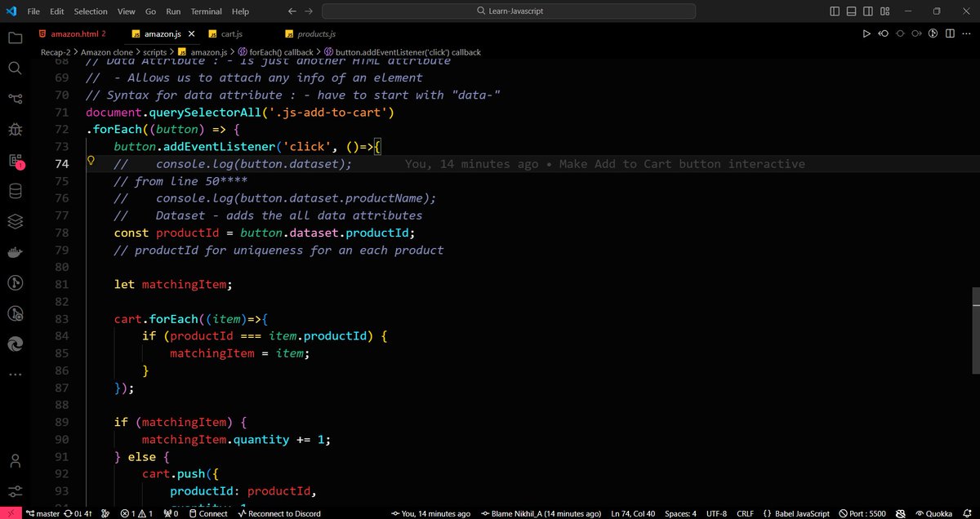980x519 pixels.
Task: Toggle the secondary side bar layout button
Action: click(x=869, y=11)
